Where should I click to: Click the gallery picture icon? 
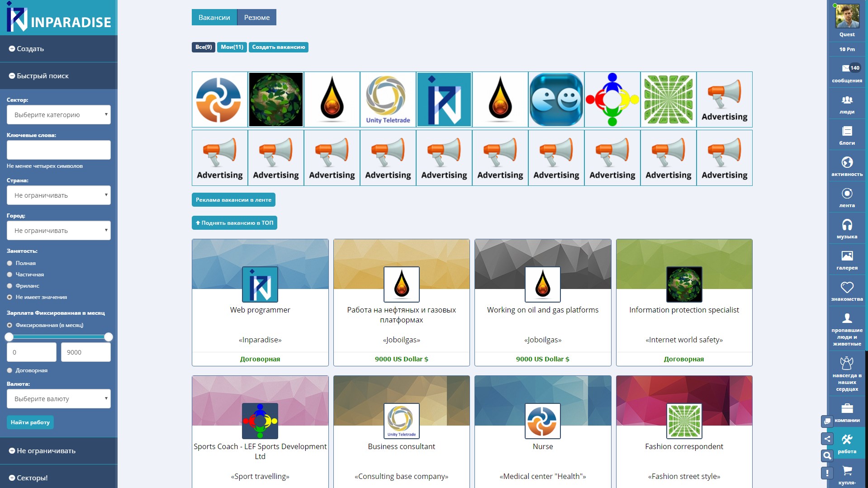(x=847, y=256)
